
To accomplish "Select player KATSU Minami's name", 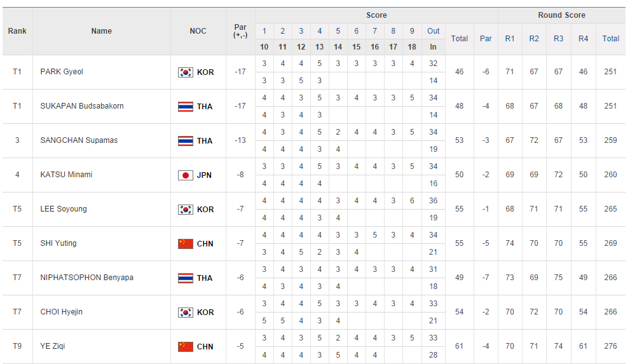I will pos(66,175).
